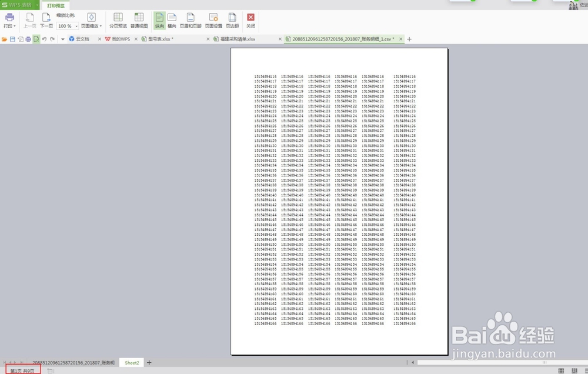Click the print preview page thumbnail
Viewport: 588px width, 374px height.
coord(339,201)
